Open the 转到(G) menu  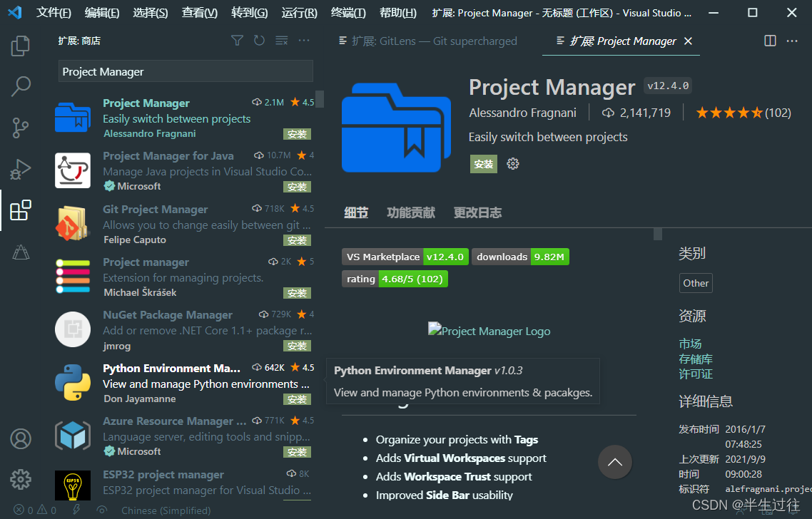click(x=249, y=13)
